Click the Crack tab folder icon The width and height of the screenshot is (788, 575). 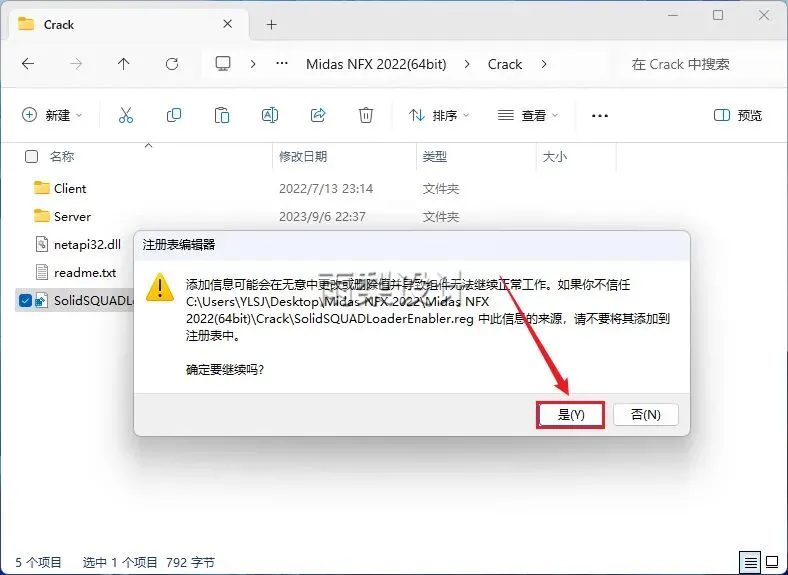tap(26, 24)
